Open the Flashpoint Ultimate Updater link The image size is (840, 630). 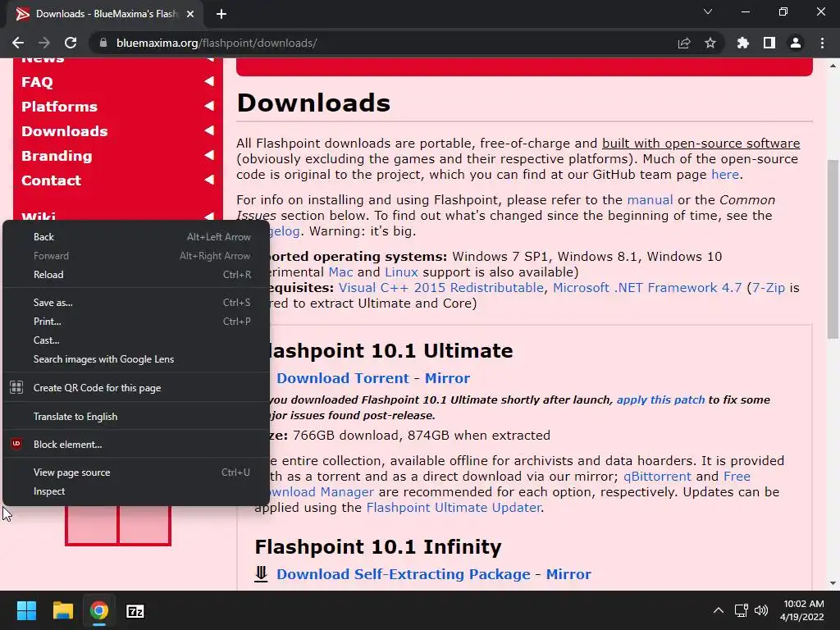click(x=453, y=507)
